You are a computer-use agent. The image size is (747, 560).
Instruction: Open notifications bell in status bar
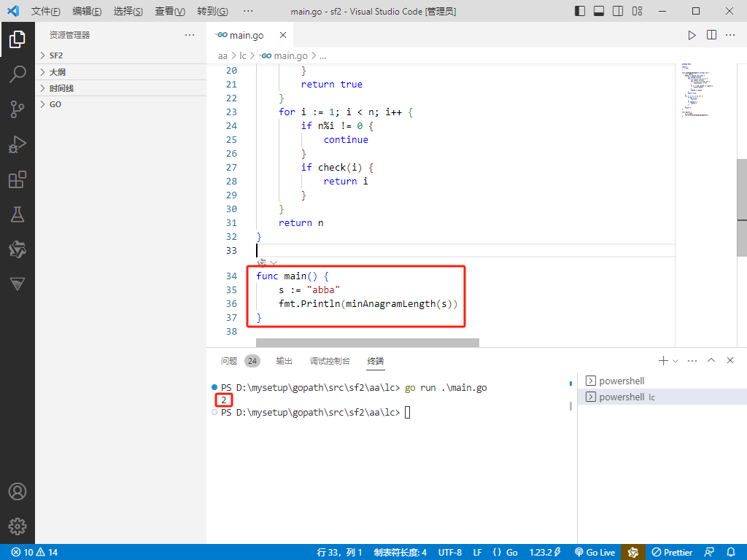731,553
